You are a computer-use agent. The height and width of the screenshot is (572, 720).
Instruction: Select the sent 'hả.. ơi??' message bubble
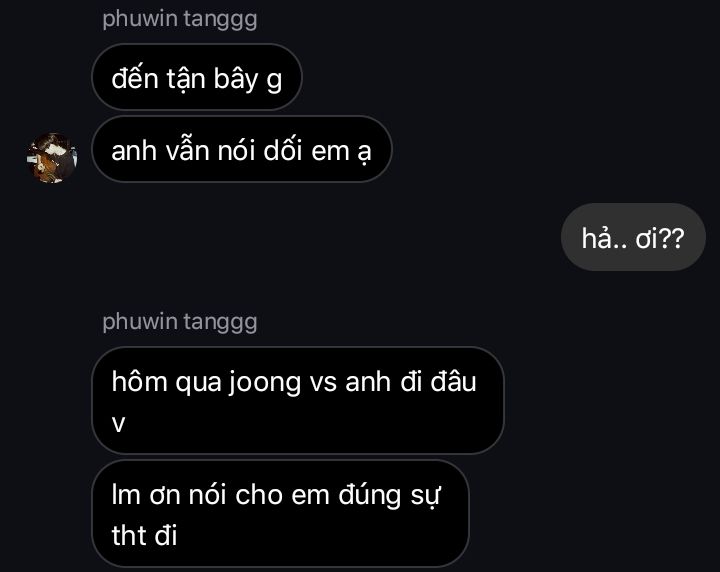pos(633,237)
